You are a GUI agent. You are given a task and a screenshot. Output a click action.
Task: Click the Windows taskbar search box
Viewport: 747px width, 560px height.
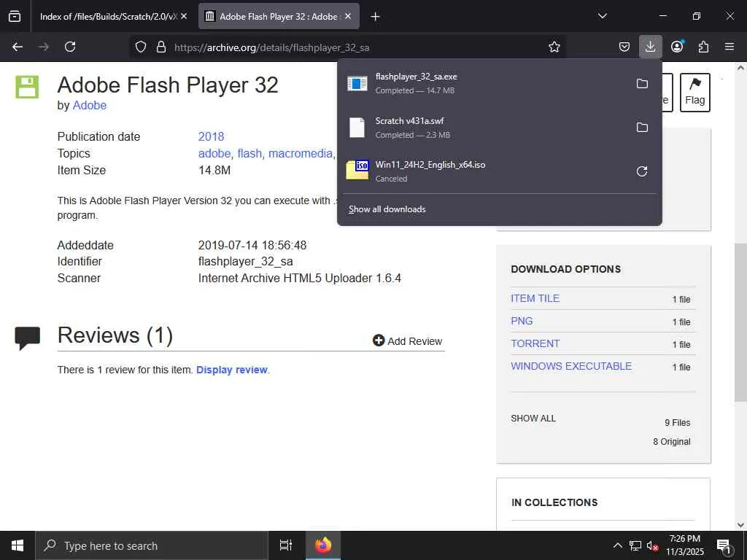pos(152,545)
